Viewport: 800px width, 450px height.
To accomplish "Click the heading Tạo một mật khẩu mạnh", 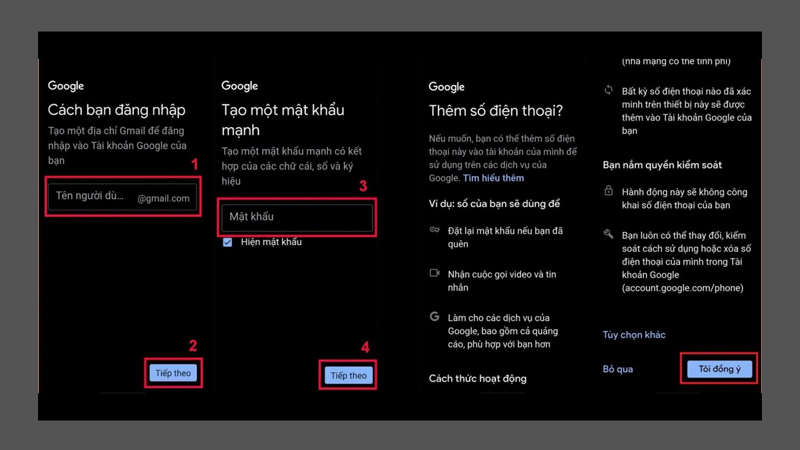I will point(283,120).
